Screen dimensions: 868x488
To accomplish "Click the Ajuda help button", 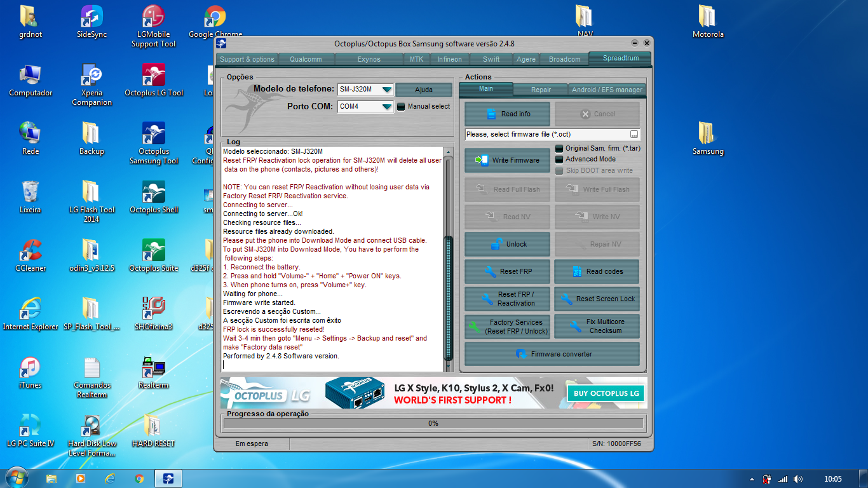I will pyautogui.click(x=424, y=90).
